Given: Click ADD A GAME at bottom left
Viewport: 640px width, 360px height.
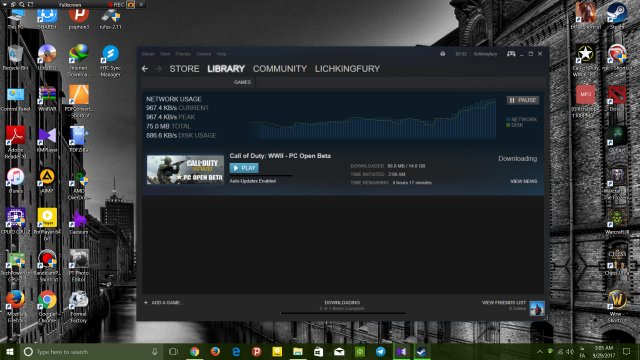Looking at the screenshot, I should tap(163, 302).
